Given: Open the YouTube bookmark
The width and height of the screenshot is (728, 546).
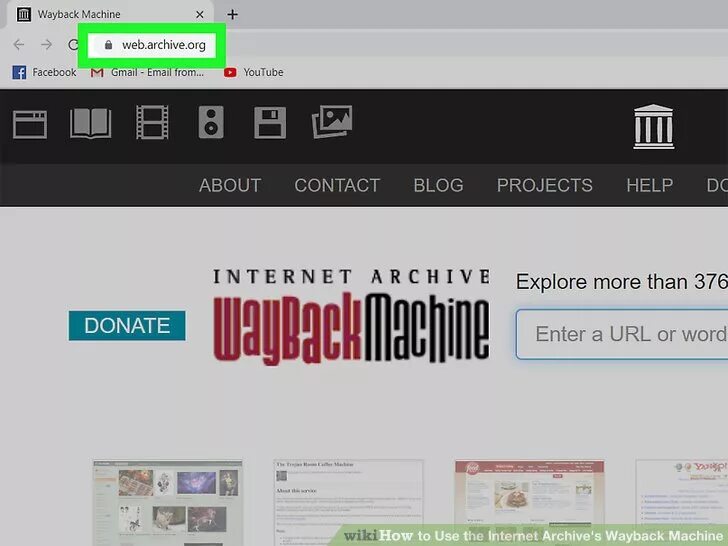Looking at the screenshot, I should pyautogui.click(x=254, y=72).
